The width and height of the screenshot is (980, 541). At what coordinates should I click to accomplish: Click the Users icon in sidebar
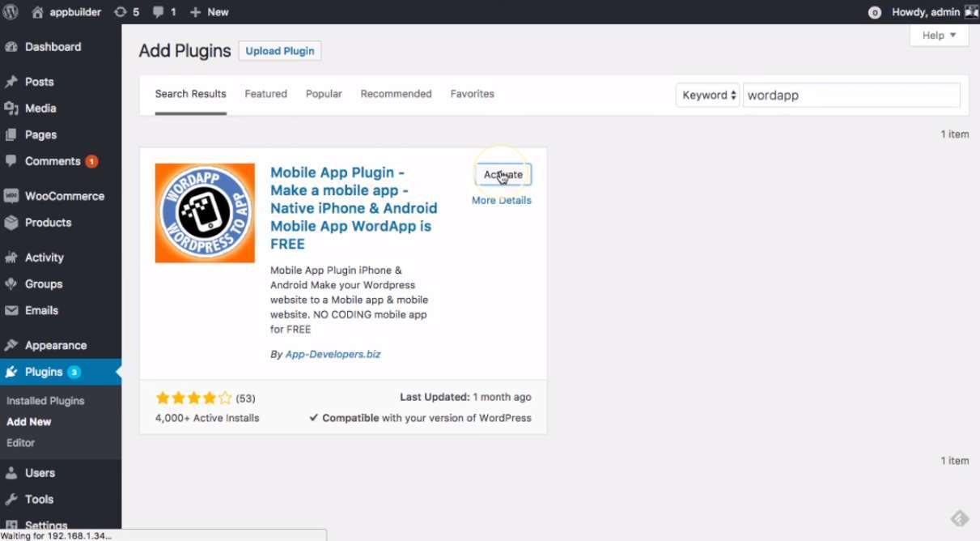pyautogui.click(x=11, y=473)
